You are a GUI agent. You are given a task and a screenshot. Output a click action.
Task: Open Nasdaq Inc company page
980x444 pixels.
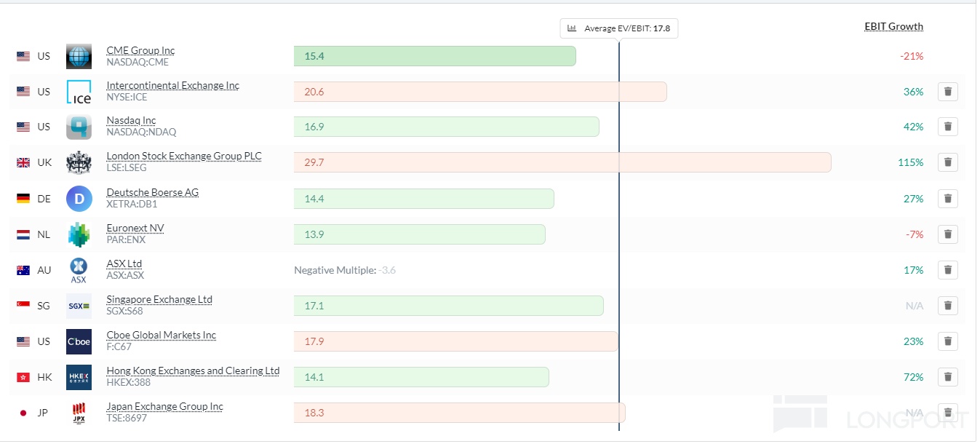131,120
